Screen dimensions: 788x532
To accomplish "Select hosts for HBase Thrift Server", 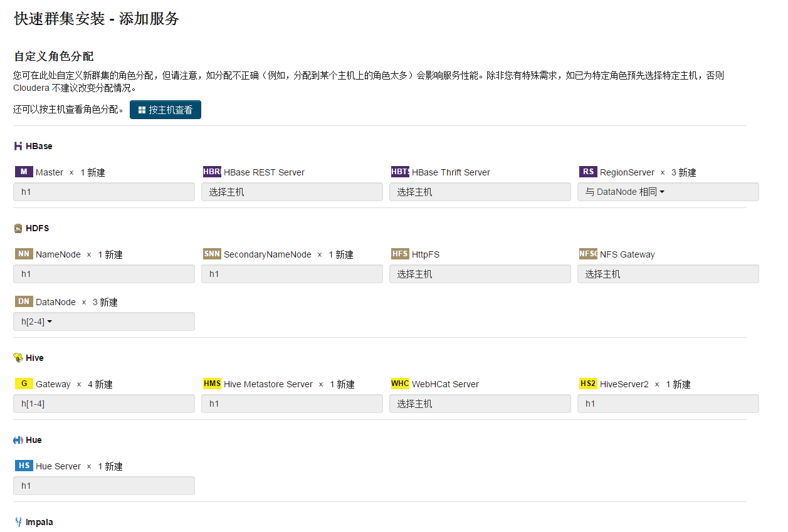I will (x=480, y=192).
